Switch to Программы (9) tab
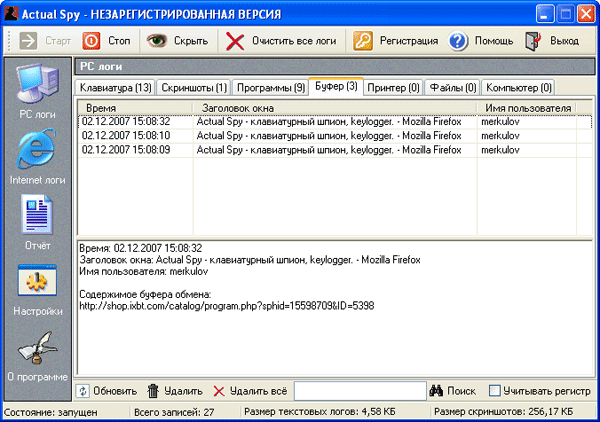 click(x=271, y=88)
